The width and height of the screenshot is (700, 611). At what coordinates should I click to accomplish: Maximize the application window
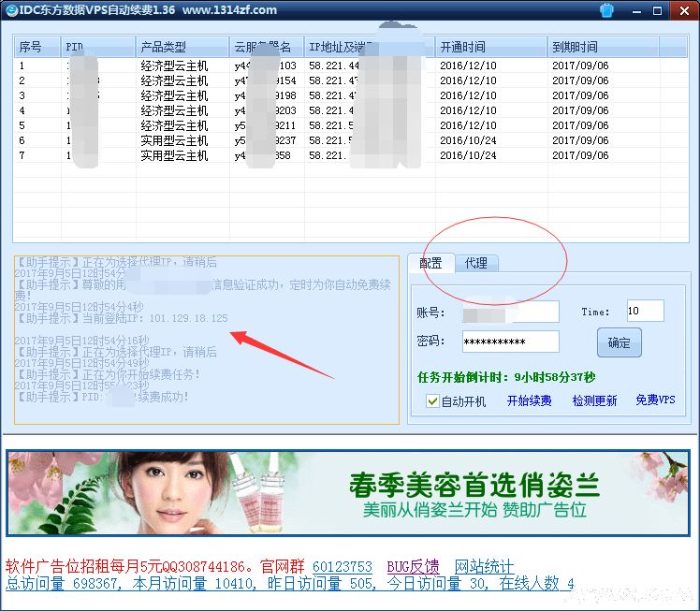[x=660, y=9]
